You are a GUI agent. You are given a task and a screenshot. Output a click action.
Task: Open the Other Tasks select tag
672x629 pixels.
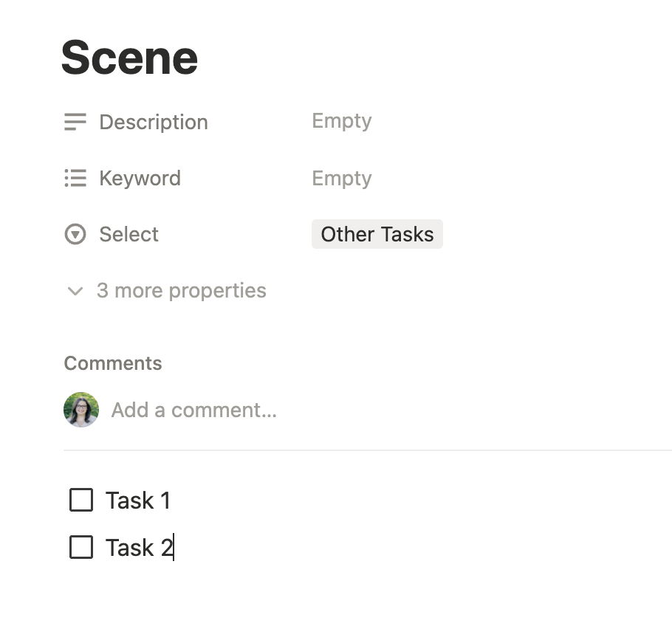coord(377,234)
